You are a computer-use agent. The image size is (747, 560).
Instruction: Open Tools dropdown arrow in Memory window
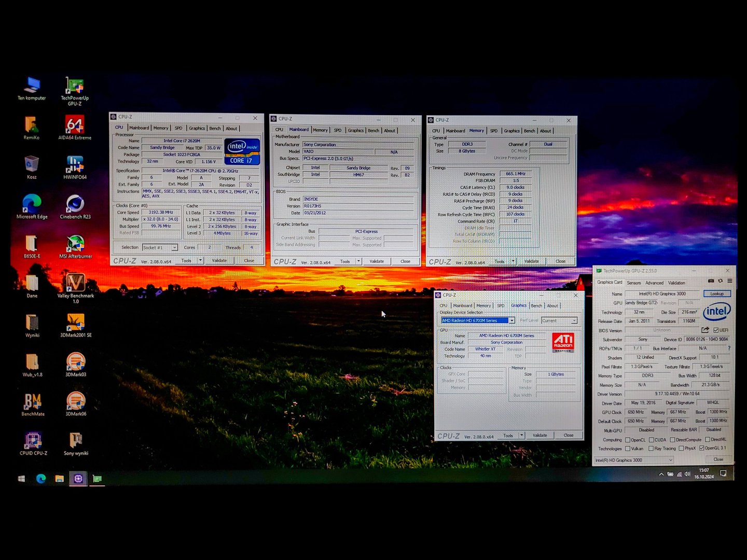click(514, 261)
